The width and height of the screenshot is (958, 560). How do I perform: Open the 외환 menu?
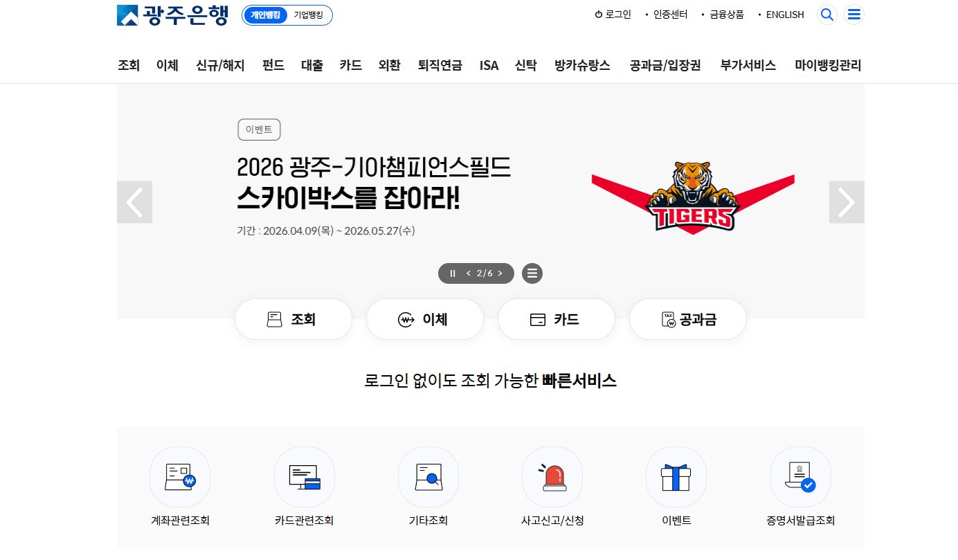pos(390,66)
